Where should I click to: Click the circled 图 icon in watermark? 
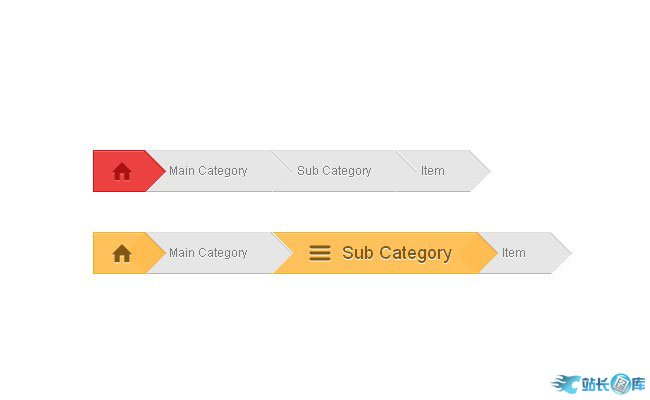coord(620,383)
